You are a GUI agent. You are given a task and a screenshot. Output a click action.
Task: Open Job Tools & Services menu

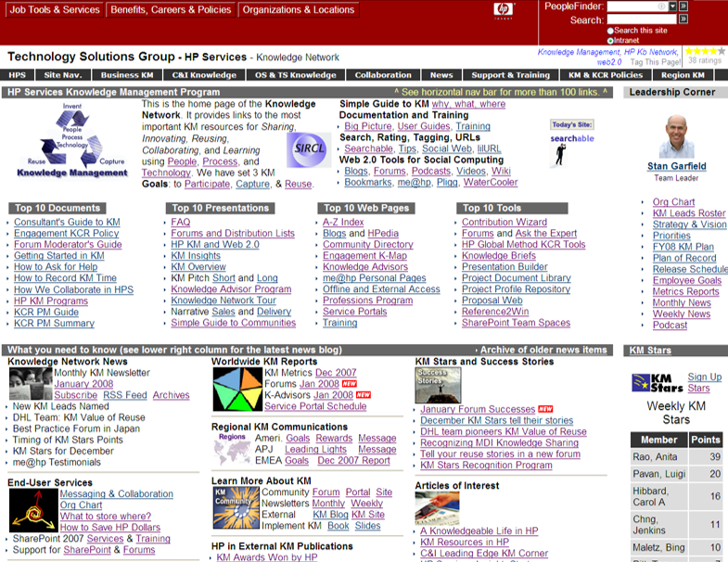click(x=55, y=10)
